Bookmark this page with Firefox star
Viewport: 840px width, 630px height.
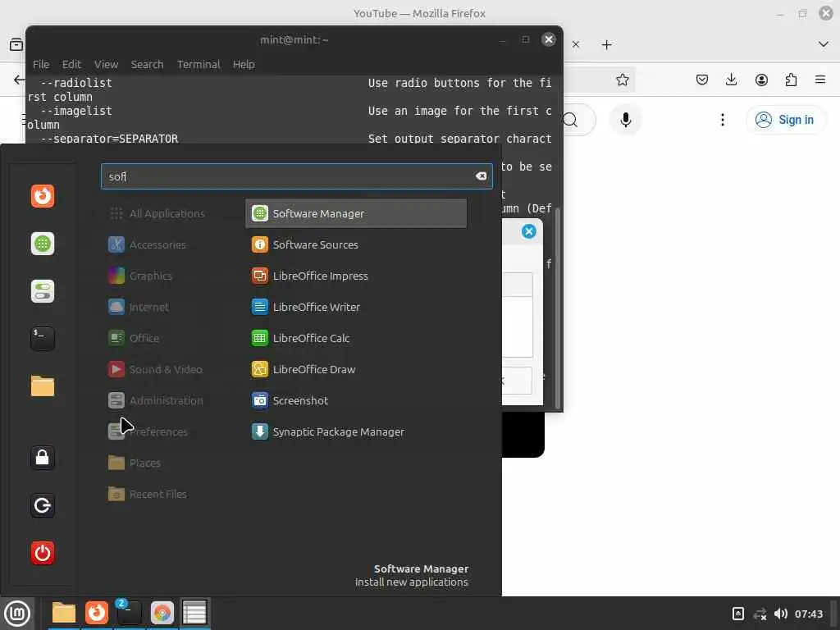pyautogui.click(x=622, y=80)
